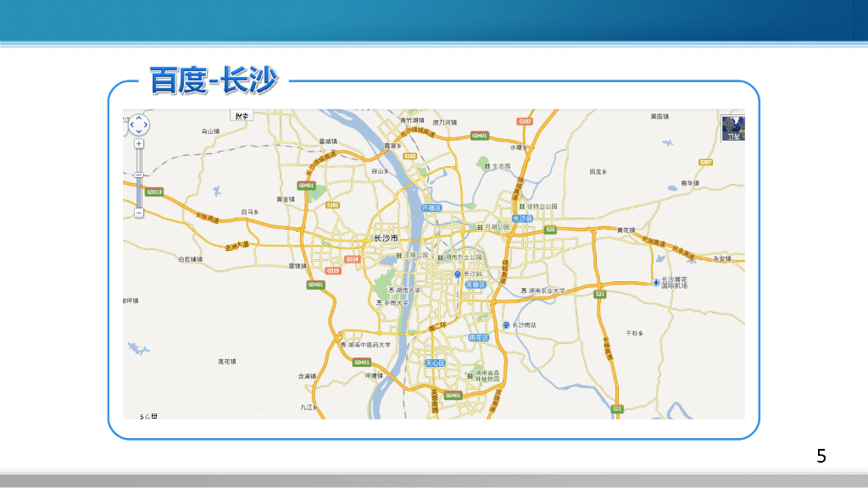Click the green S20 highway shield
The width and height of the screenshot is (868, 488).
549,230
